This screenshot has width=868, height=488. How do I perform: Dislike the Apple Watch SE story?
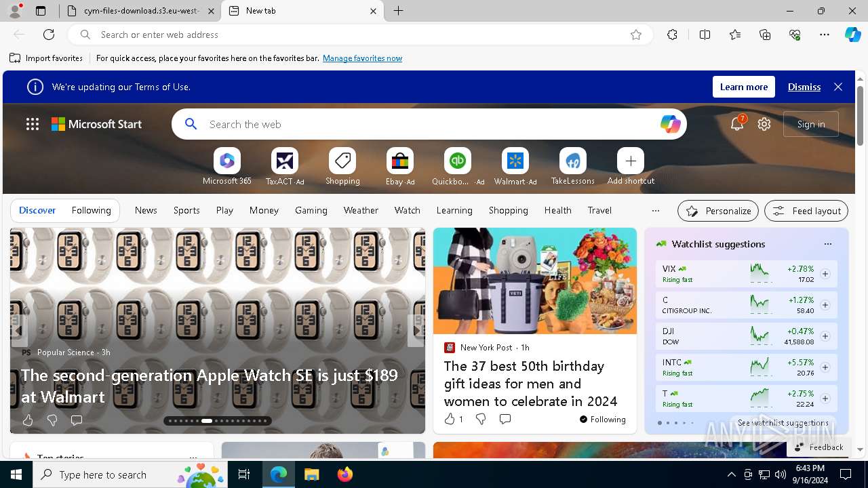[x=52, y=420]
